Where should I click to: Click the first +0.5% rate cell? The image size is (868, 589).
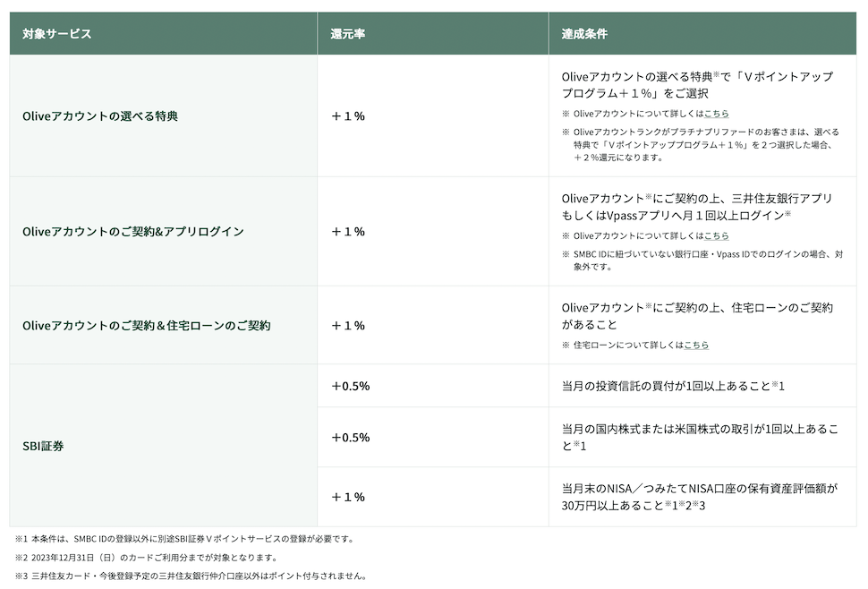coord(351,387)
